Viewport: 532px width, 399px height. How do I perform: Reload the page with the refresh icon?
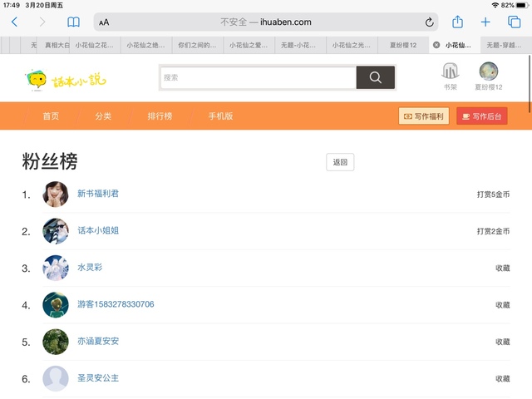pyautogui.click(x=430, y=22)
